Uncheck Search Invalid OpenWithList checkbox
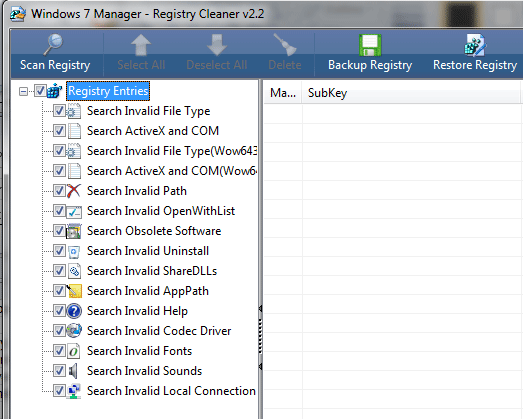 pyautogui.click(x=59, y=211)
